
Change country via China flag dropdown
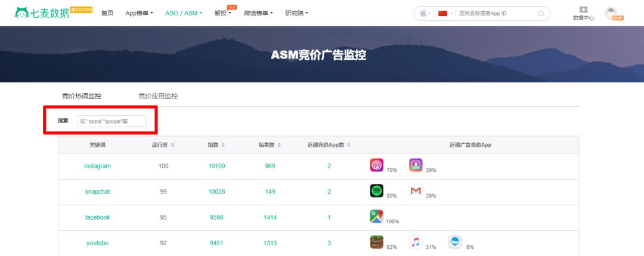(x=445, y=13)
